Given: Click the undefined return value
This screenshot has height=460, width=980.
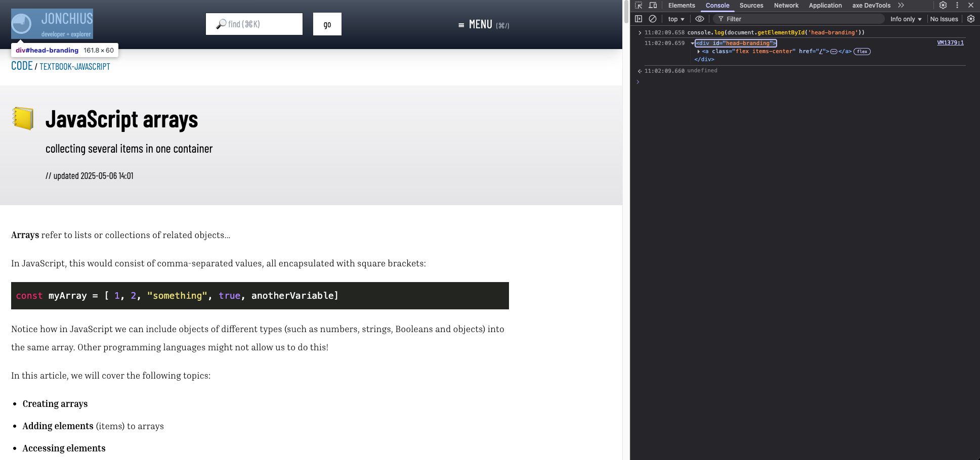Looking at the screenshot, I should (x=702, y=71).
